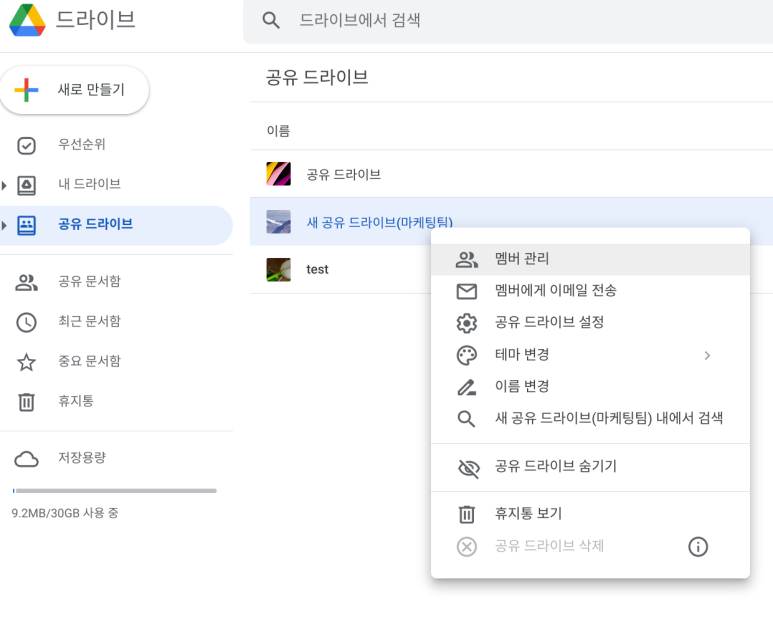Click the 최근 문서함 clock icon
773x627 pixels.
tap(27, 322)
